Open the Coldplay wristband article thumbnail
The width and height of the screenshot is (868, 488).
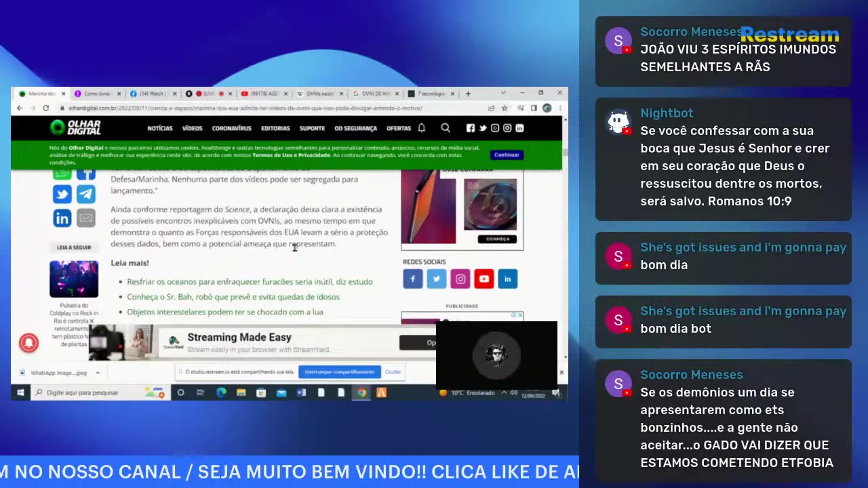[73, 279]
